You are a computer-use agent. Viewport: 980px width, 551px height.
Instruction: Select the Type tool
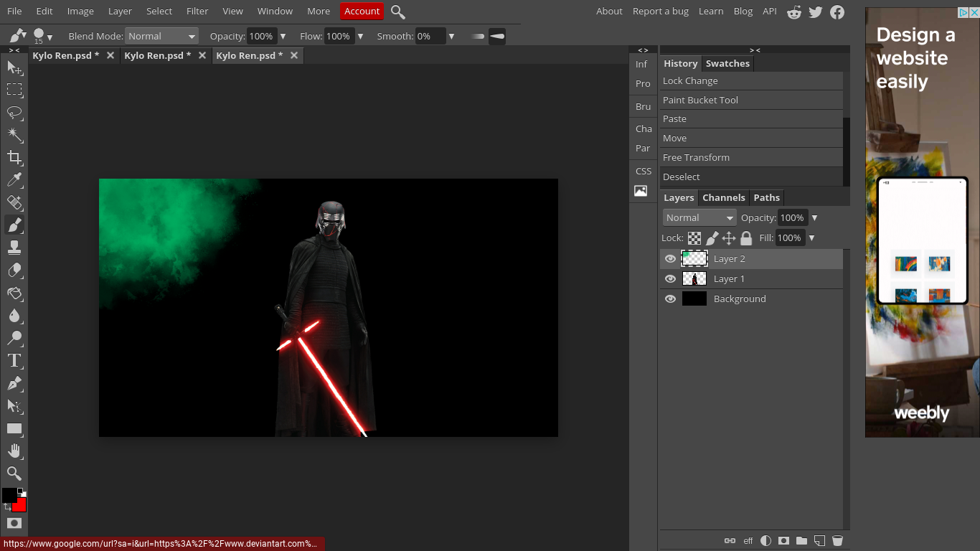14,361
